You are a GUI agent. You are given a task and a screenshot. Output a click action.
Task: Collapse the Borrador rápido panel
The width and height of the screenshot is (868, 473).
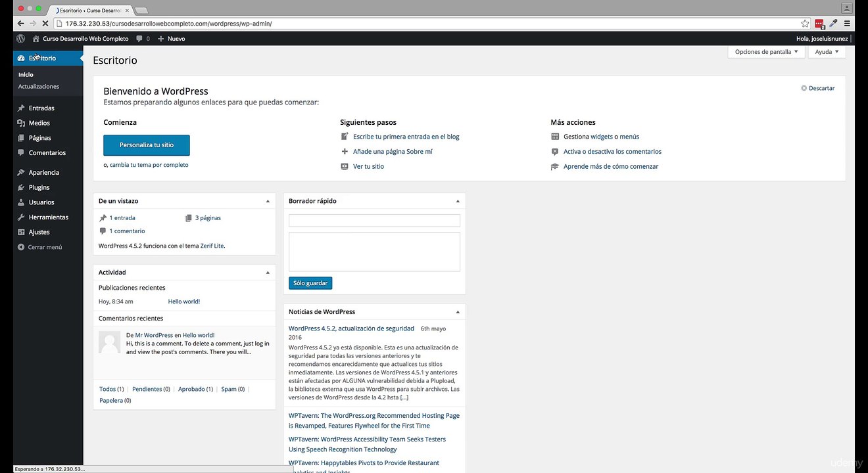pyautogui.click(x=458, y=201)
